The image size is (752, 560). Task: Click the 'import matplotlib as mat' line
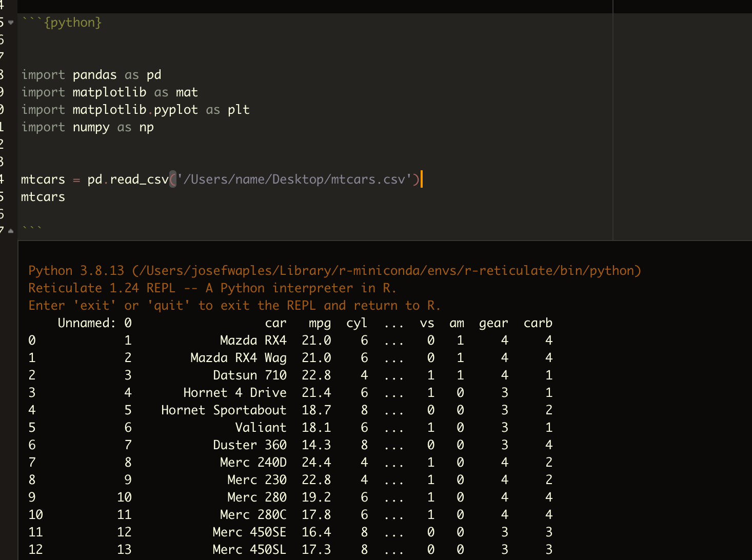109,92
